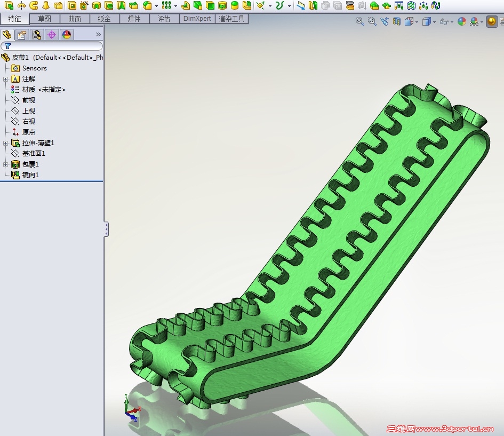Viewport: 504px width, 436px height.
Task: Switch to the 评估 tab
Action: coord(164,19)
